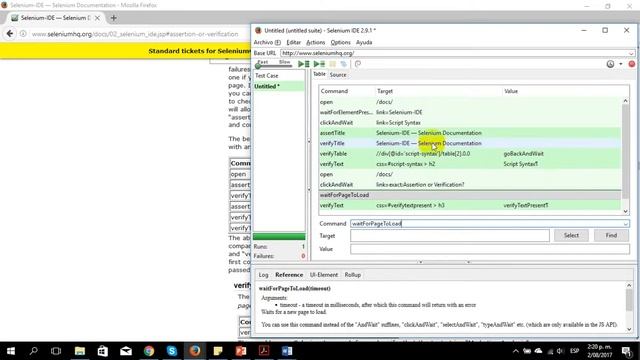Open Adobe Acrobat from taskbar

(x=264, y=351)
